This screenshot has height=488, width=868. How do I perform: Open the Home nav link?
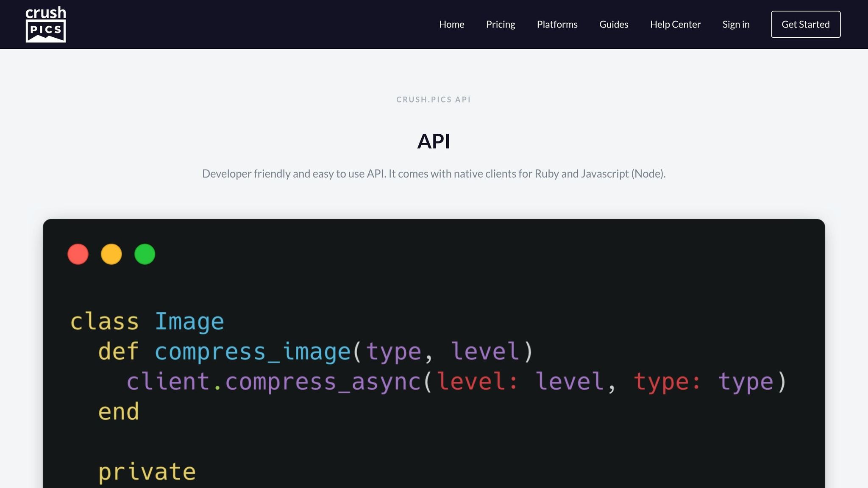451,25
